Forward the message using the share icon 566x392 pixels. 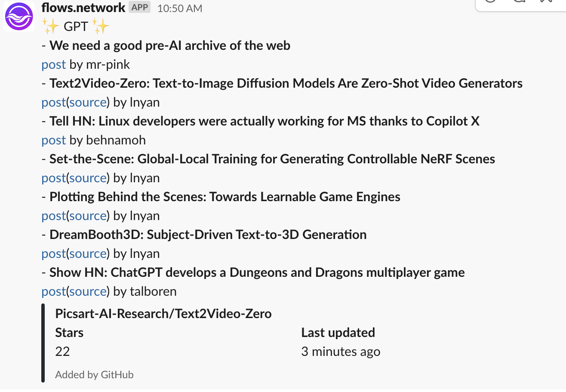pyautogui.click(x=546, y=2)
